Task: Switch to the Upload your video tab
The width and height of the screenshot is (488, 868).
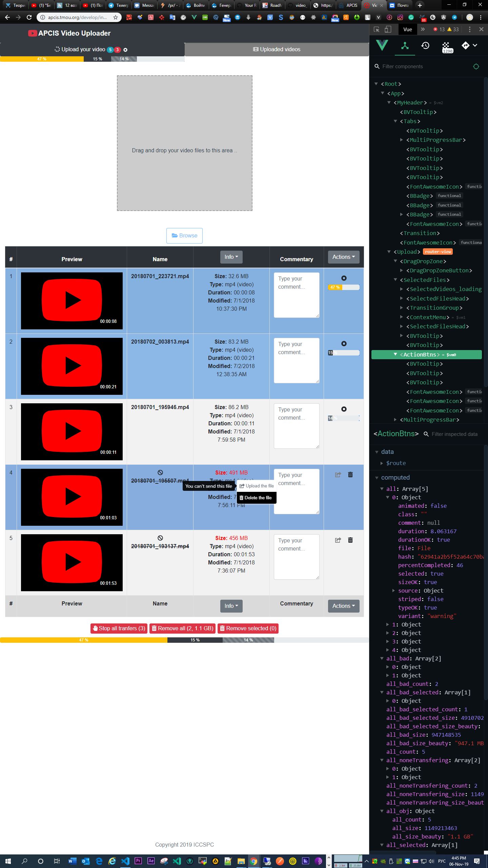Action: (92, 50)
